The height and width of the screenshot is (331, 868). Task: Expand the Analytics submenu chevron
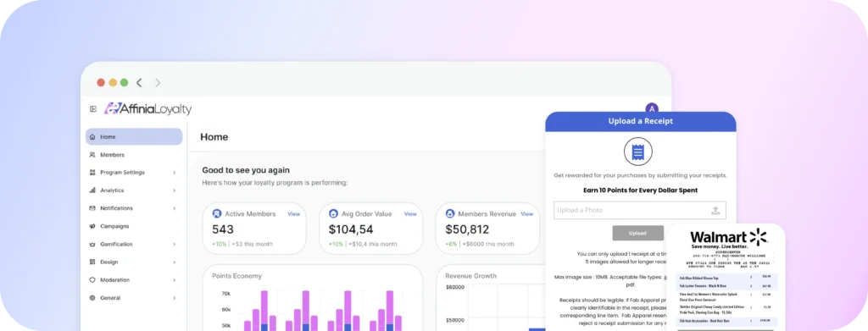pyautogui.click(x=175, y=190)
